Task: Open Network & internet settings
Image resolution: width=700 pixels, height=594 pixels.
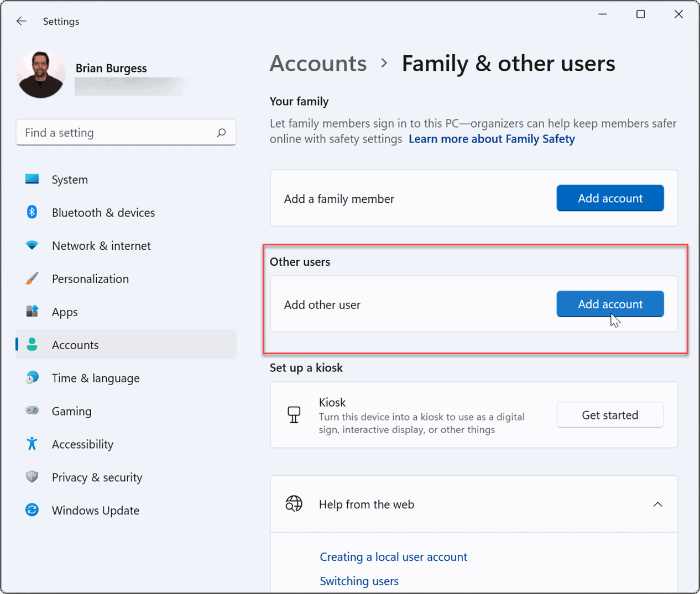Action: click(101, 245)
